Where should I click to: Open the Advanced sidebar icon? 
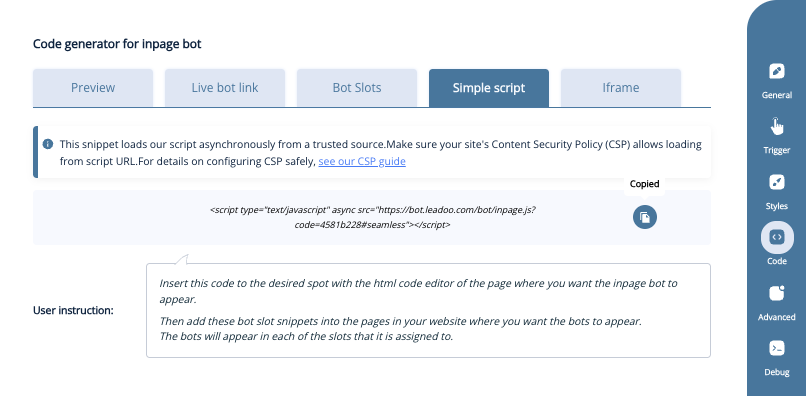(x=777, y=293)
